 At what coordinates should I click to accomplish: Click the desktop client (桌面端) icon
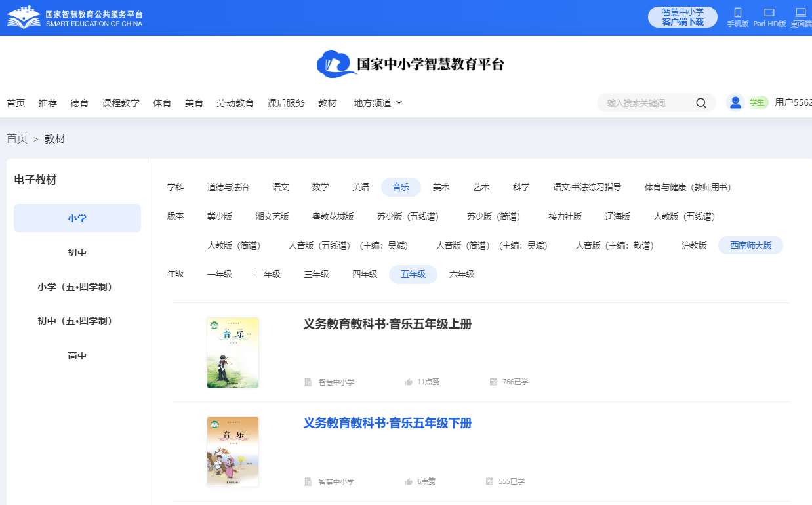(800, 12)
